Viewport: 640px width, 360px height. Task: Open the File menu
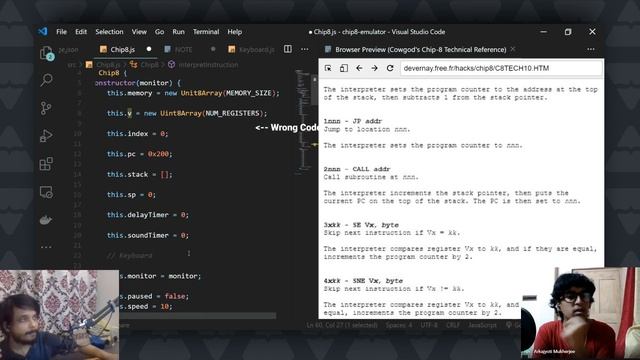(x=62, y=31)
